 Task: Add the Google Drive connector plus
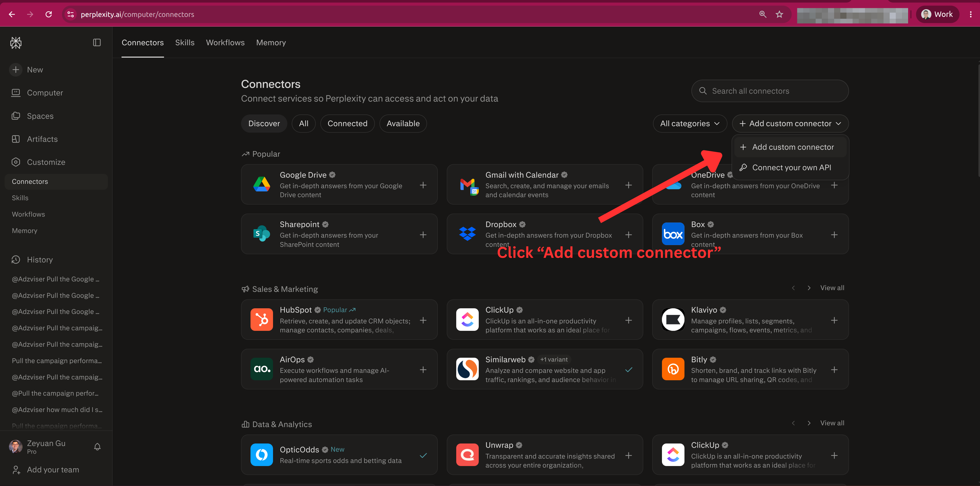[x=423, y=185]
